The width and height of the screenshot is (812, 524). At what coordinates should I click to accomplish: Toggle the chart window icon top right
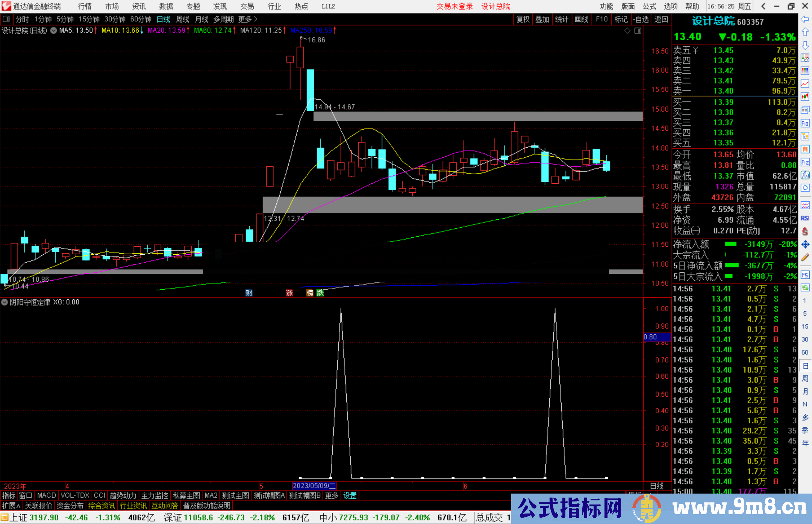pos(638,31)
